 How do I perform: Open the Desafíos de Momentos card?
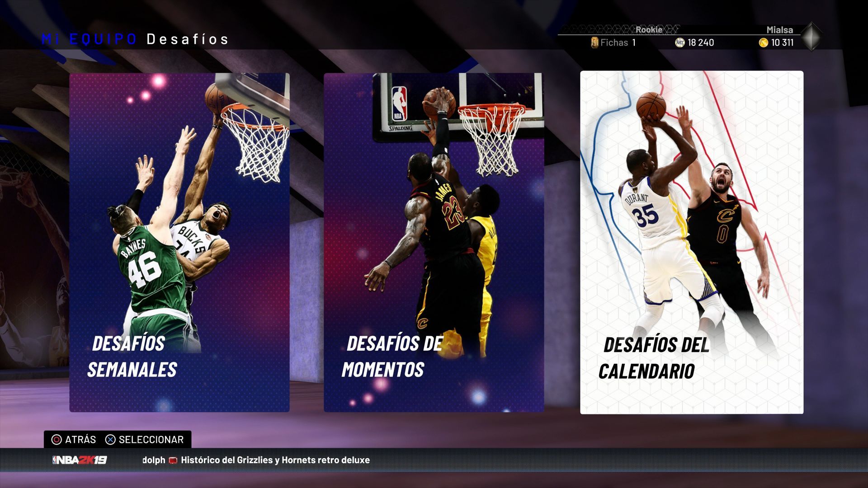[434, 243]
